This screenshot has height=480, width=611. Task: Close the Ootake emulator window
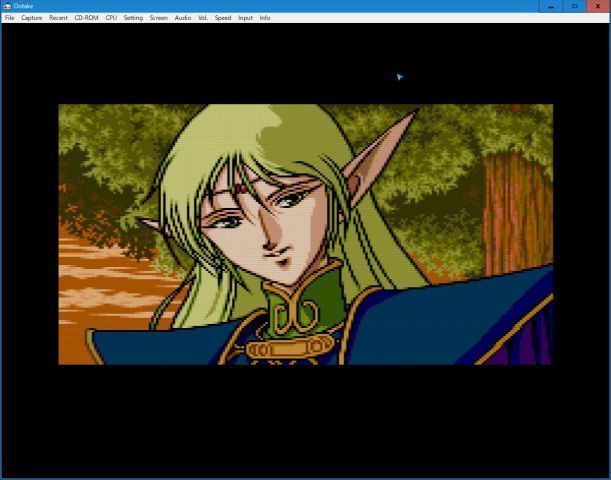(x=598, y=6)
